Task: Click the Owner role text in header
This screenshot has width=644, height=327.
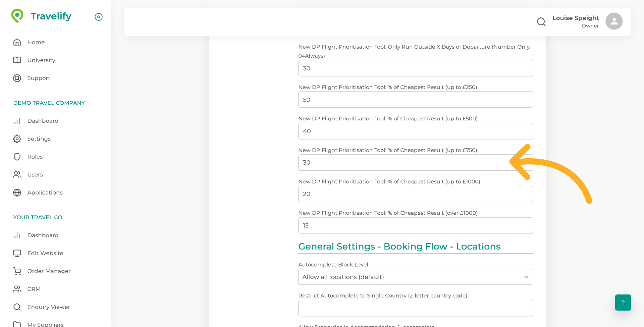Action: tap(590, 26)
